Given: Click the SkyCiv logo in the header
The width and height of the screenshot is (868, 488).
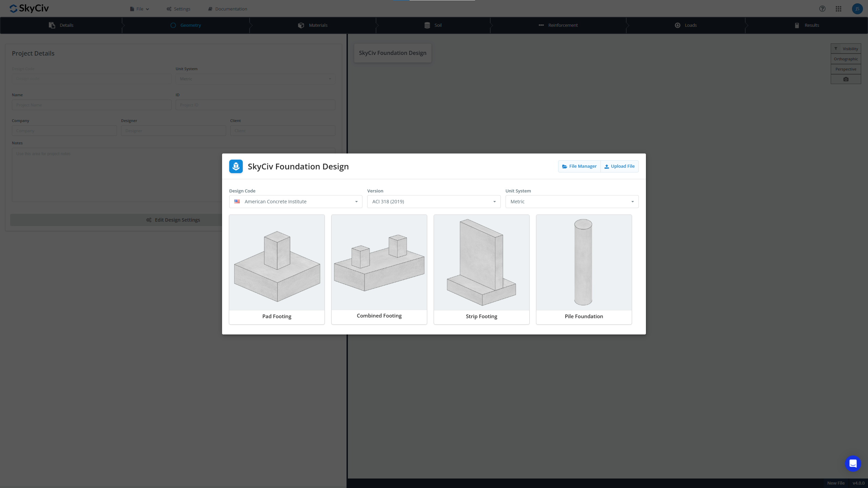Looking at the screenshot, I should tap(29, 8).
